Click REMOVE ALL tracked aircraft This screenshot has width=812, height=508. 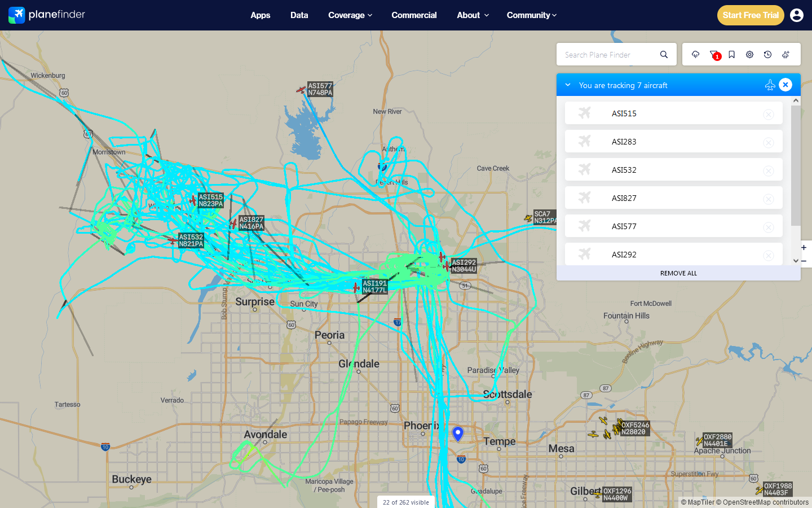tap(678, 273)
